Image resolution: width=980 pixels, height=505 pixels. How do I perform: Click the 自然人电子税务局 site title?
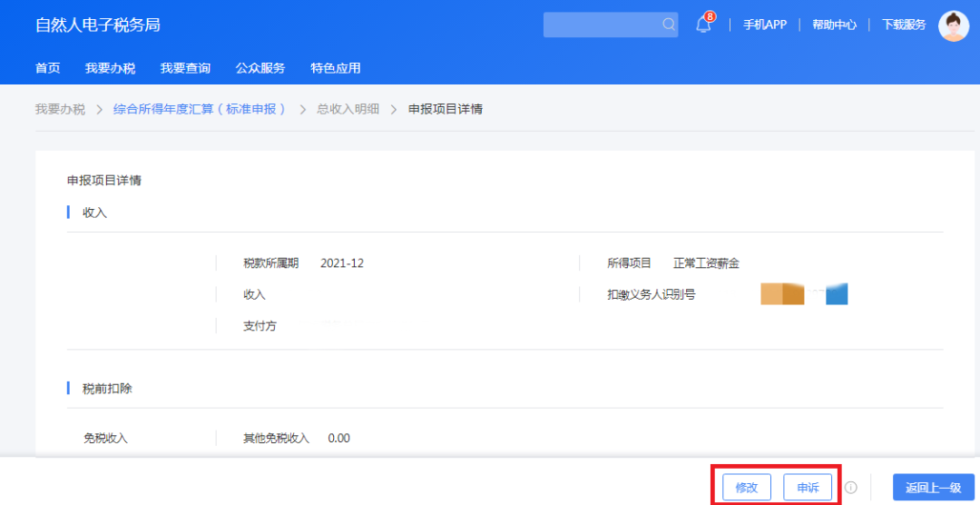(97, 25)
